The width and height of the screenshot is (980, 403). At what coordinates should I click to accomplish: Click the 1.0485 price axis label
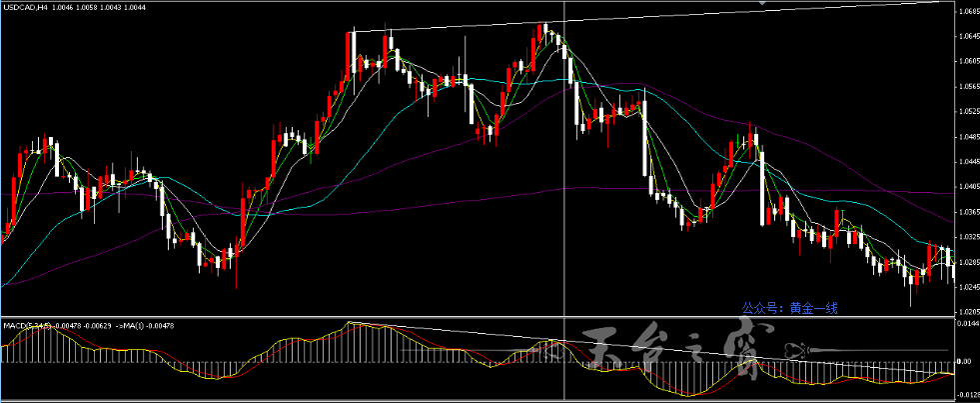[967, 136]
